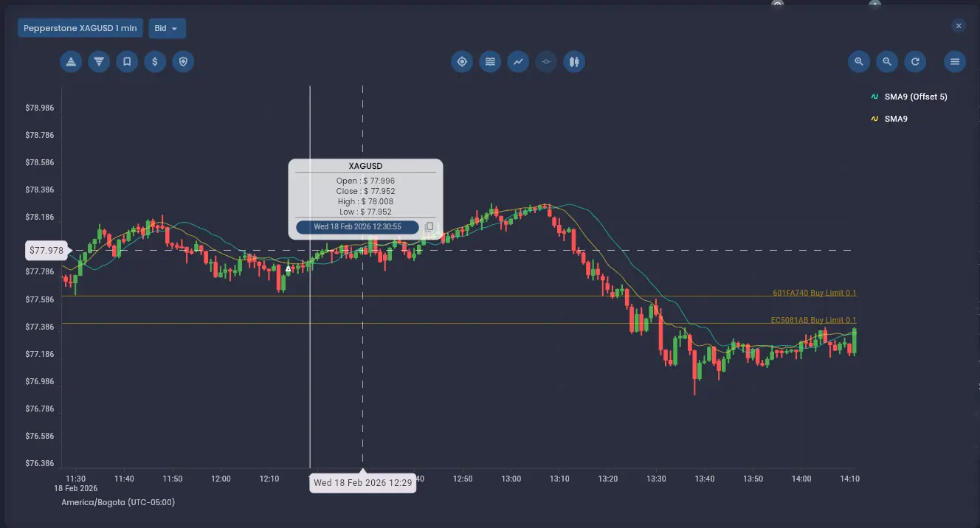
Task: Open the hamburger menu
Action: [954, 62]
